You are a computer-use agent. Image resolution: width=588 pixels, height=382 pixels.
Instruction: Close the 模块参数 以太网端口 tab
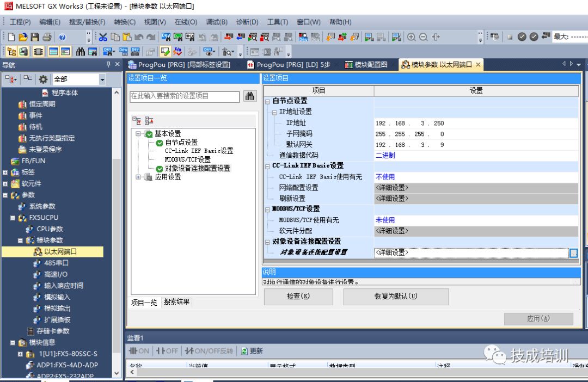point(478,64)
